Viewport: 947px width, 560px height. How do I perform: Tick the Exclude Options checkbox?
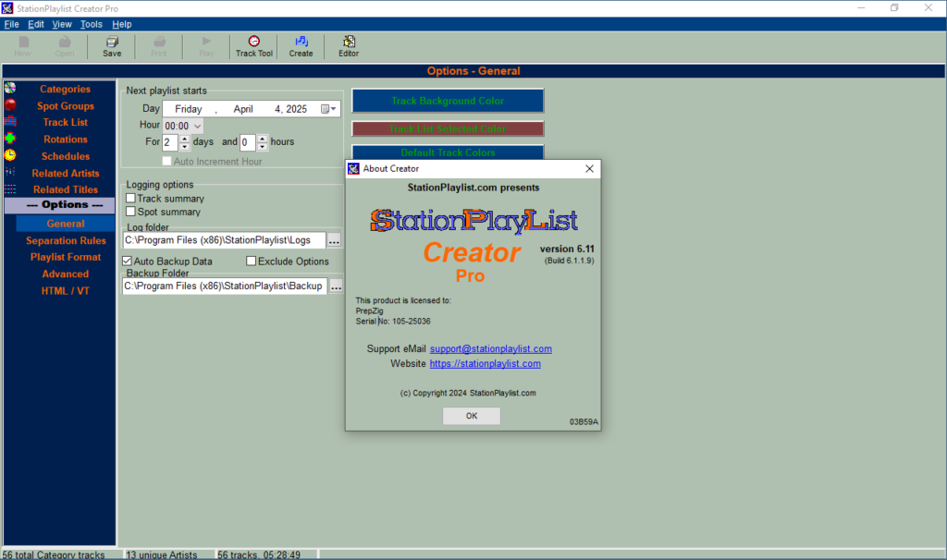point(252,261)
